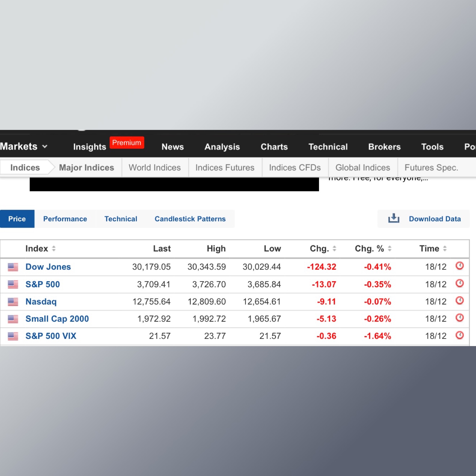Click Nasdaq high value 12,809.60
Viewport: 476px width, 476px height.
[x=207, y=302]
